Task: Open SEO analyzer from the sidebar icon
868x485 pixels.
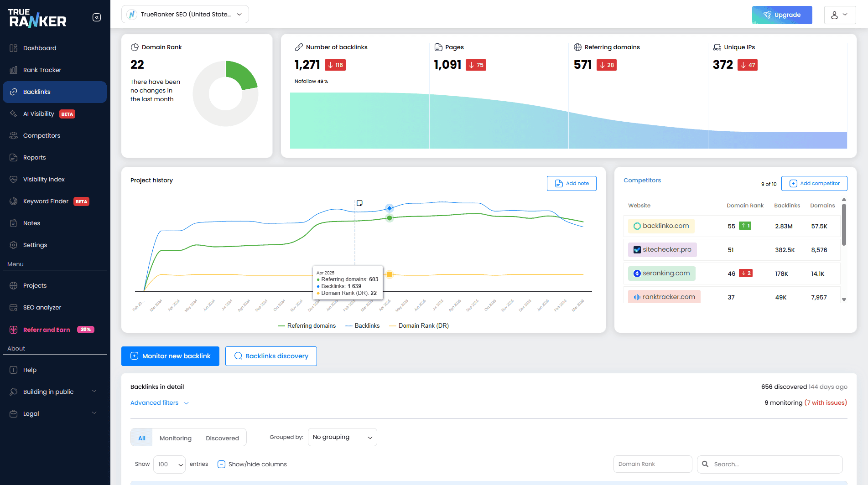Action: [x=14, y=307]
